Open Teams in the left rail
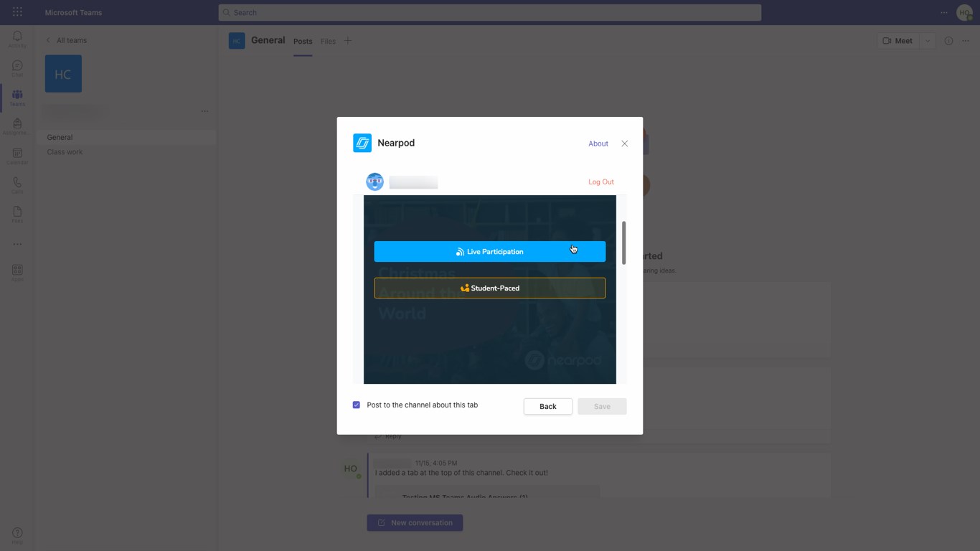Image resolution: width=980 pixels, height=551 pixels. [x=17, y=98]
